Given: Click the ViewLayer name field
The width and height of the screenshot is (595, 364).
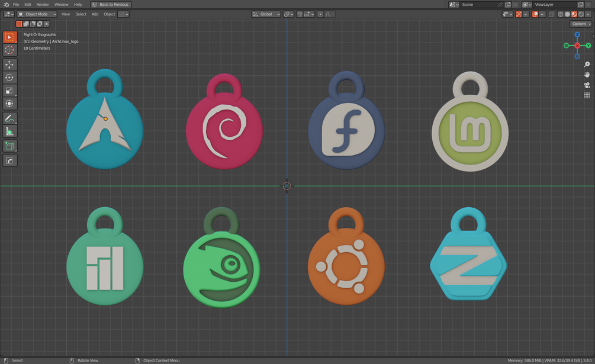Looking at the screenshot, I should click(555, 5).
